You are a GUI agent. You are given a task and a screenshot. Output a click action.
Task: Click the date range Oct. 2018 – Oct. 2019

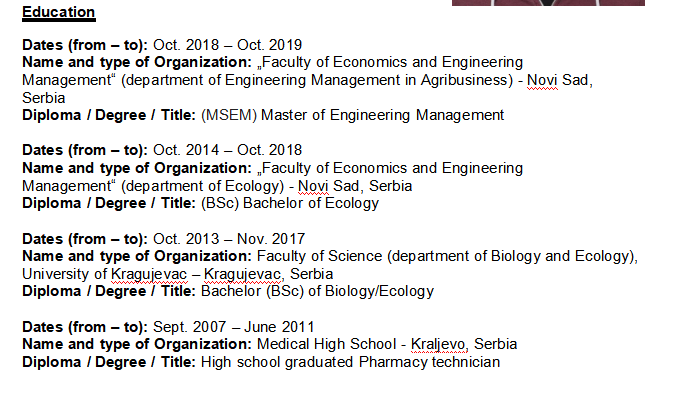click(x=227, y=44)
